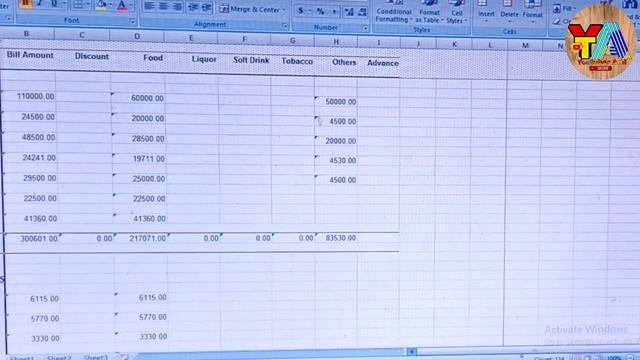The height and width of the screenshot is (360, 640).
Task: Apply accounting number format
Action: 300,11
